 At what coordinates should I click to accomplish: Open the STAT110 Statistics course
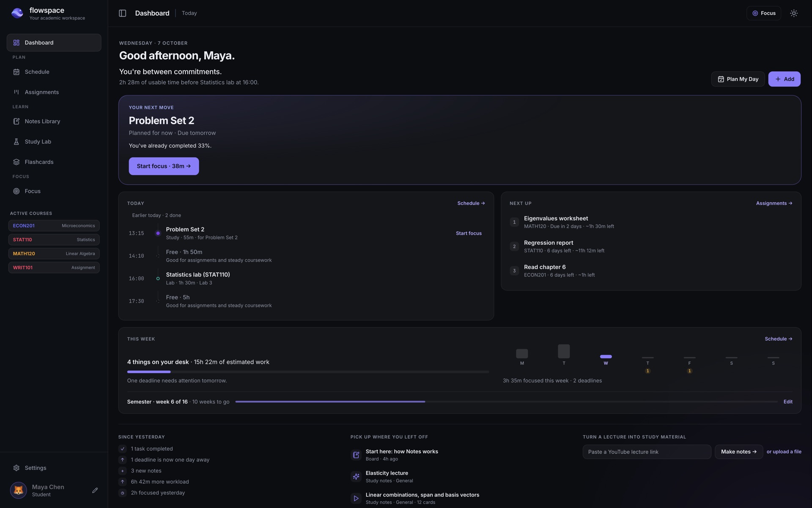54,240
